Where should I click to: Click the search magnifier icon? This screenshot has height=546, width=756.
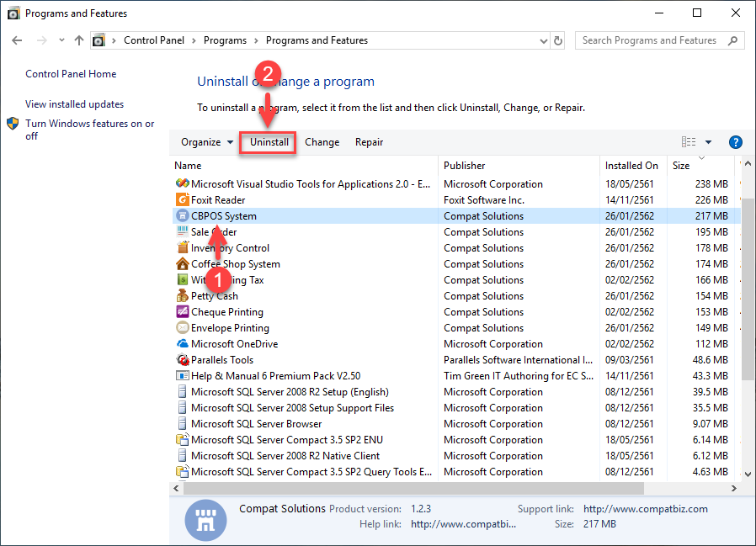tap(733, 40)
